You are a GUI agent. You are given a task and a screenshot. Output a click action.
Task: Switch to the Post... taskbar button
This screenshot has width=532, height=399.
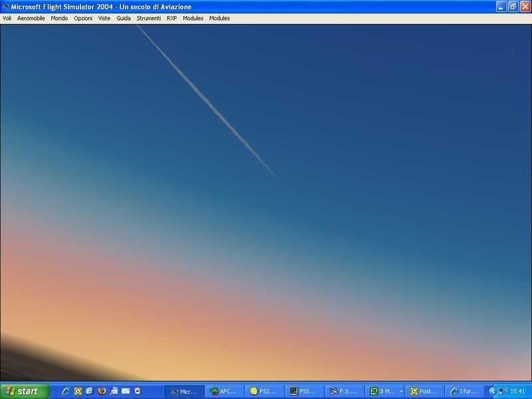click(x=424, y=392)
